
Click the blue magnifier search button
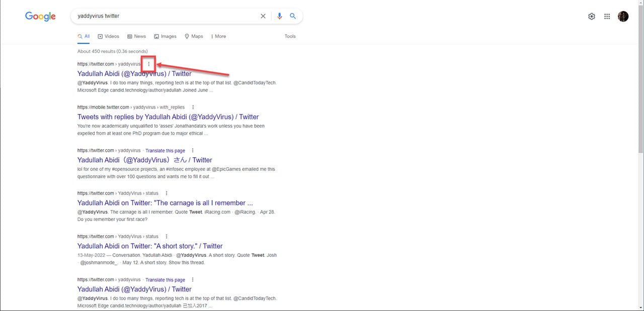[293, 16]
